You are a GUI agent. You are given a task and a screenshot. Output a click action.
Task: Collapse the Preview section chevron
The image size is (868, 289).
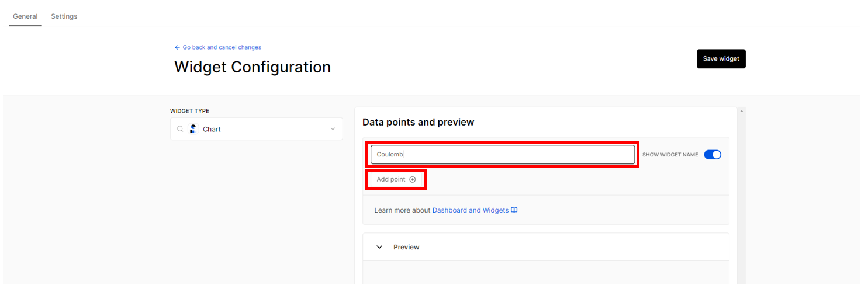(379, 247)
